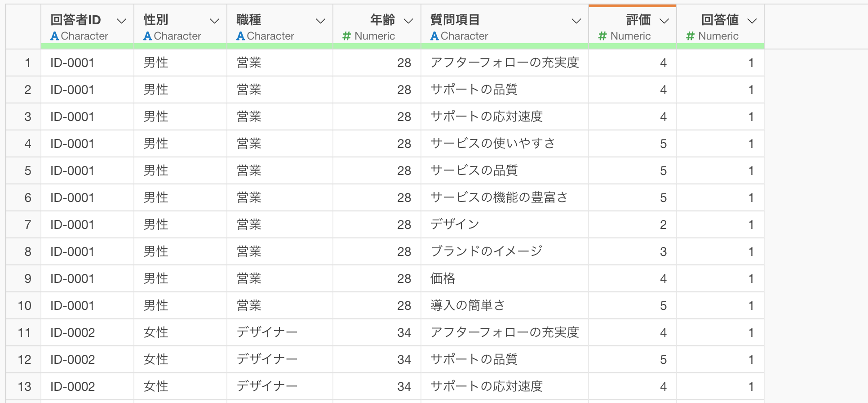Open the 回答者ID column dropdown menu
Image resolution: width=868 pixels, height=403 pixels.
click(121, 21)
